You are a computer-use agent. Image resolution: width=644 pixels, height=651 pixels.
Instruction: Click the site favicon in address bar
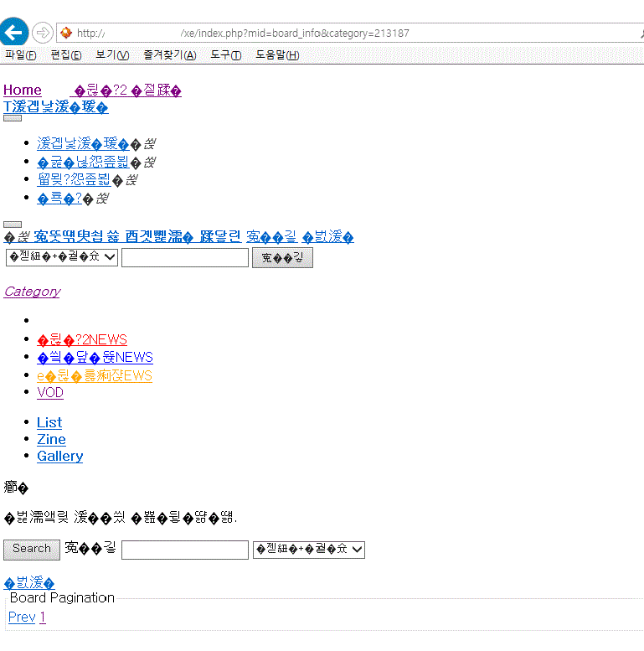[x=64, y=33]
